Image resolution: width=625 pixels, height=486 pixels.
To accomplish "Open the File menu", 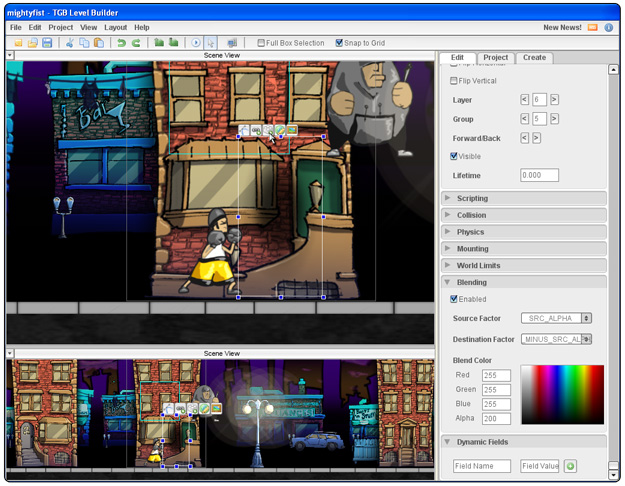I will 16,28.
